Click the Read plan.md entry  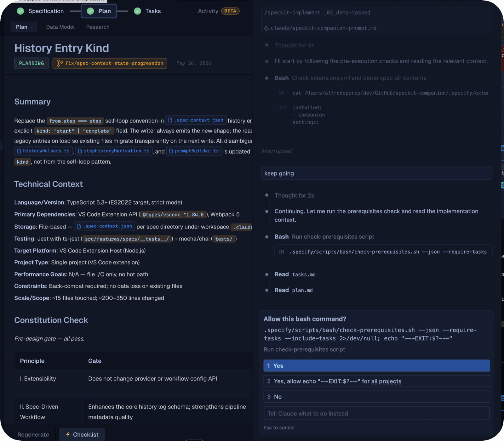(x=294, y=290)
